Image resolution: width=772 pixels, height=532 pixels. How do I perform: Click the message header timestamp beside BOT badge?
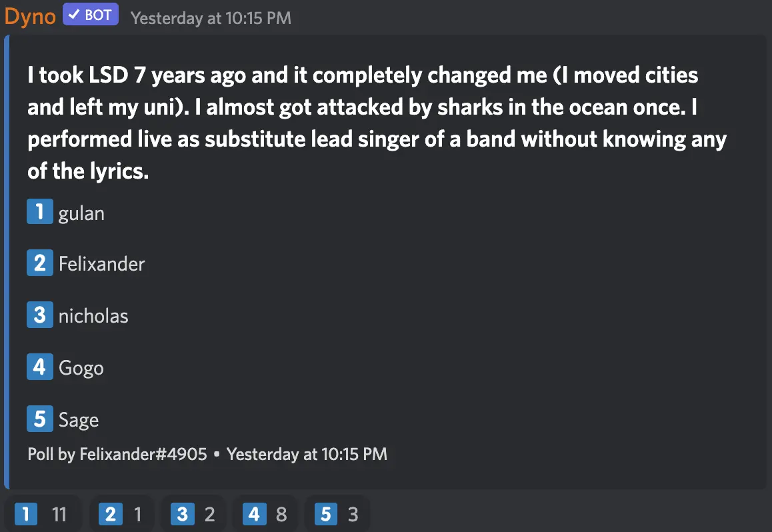pos(211,18)
